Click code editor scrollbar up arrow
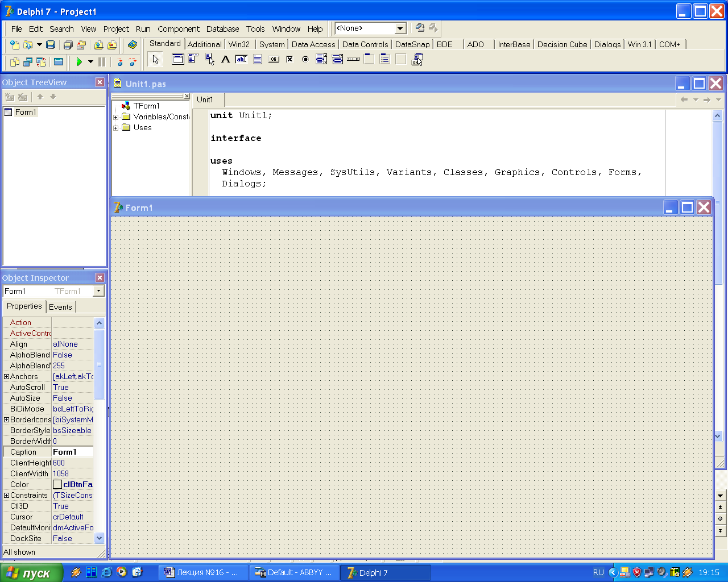The width and height of the screenshot is (728, 582). (x=718, y=115)
